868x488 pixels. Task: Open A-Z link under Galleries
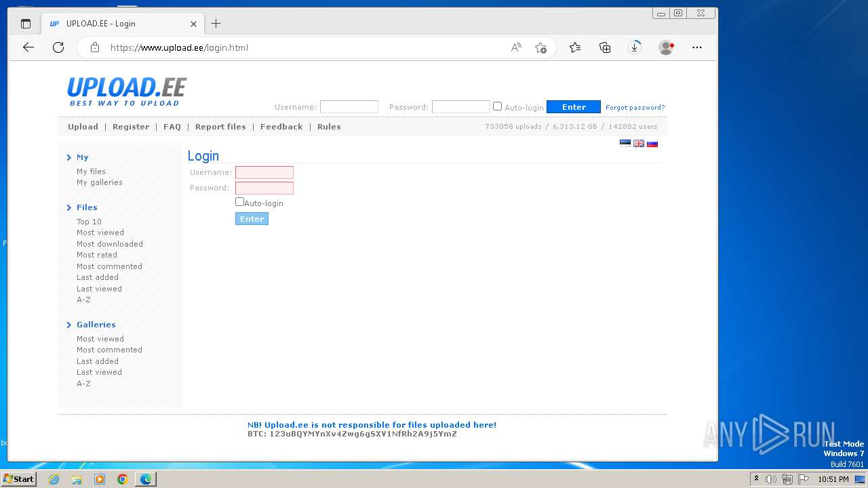pos(83,384)
